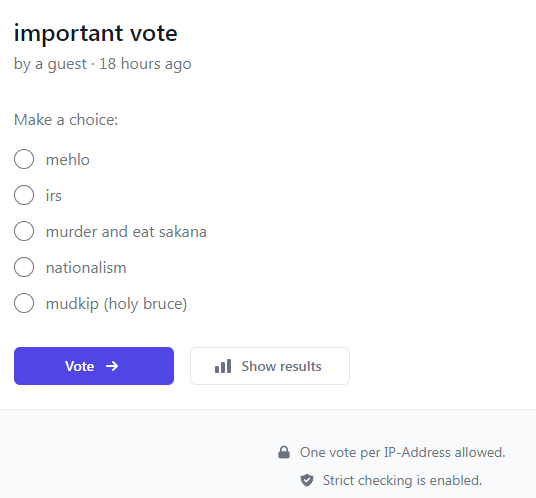The height and width of the screenshot is (498, 536).
Task: Click One vote per IP-Address text
Action: pos(403,452)
